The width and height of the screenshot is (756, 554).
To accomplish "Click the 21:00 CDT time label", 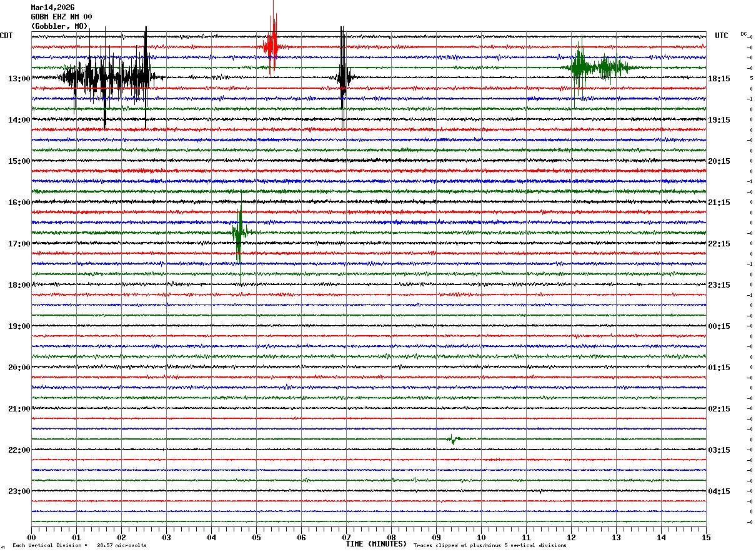I will (x=19, y=408).
